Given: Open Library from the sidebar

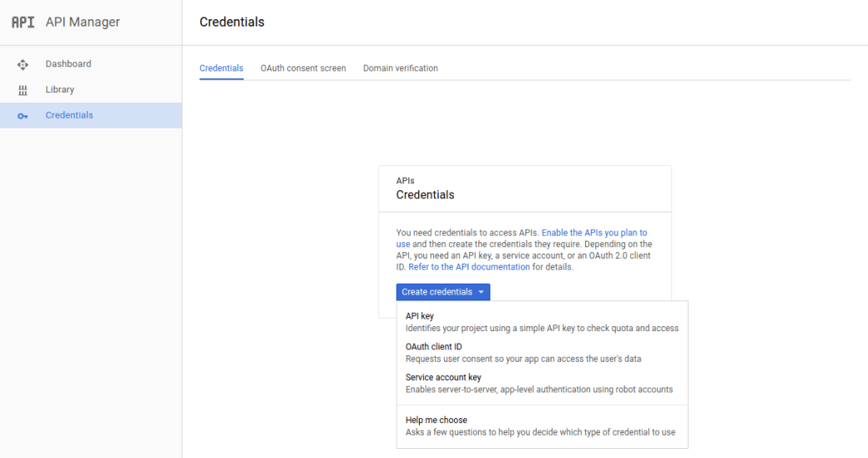Looking at the screenshot, I should click(91, 89).
